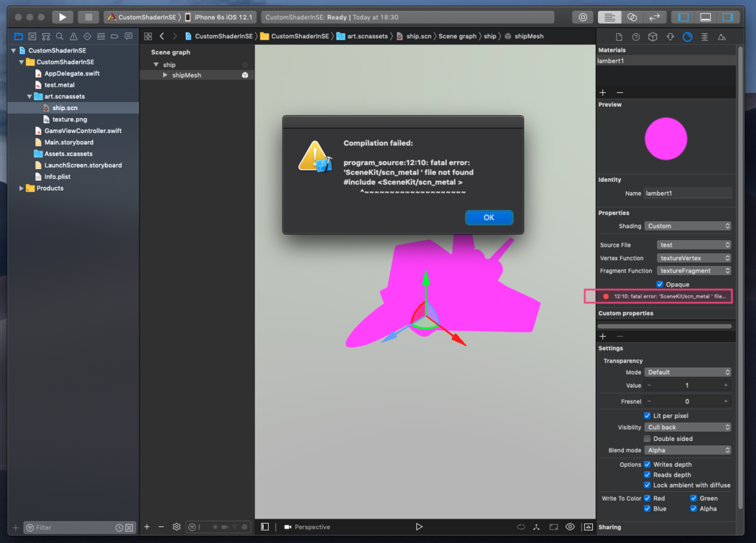Toggle the Debug area visibility

pos(705,17)
